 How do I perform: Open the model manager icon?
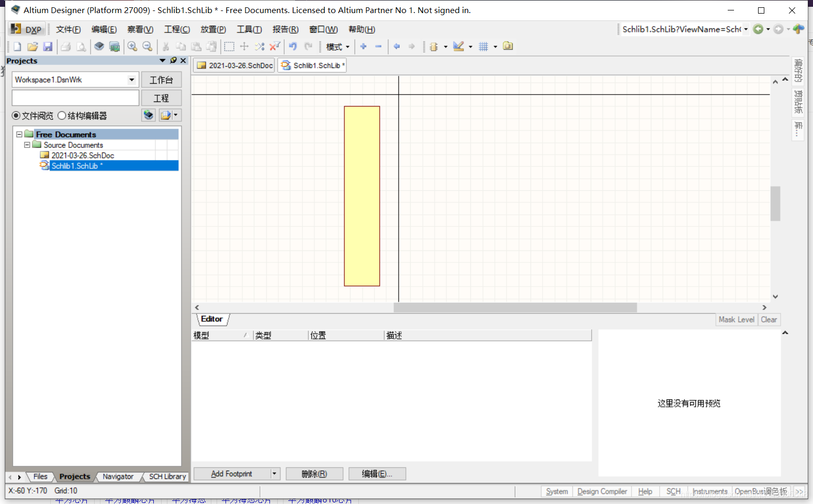pos(508,47)
